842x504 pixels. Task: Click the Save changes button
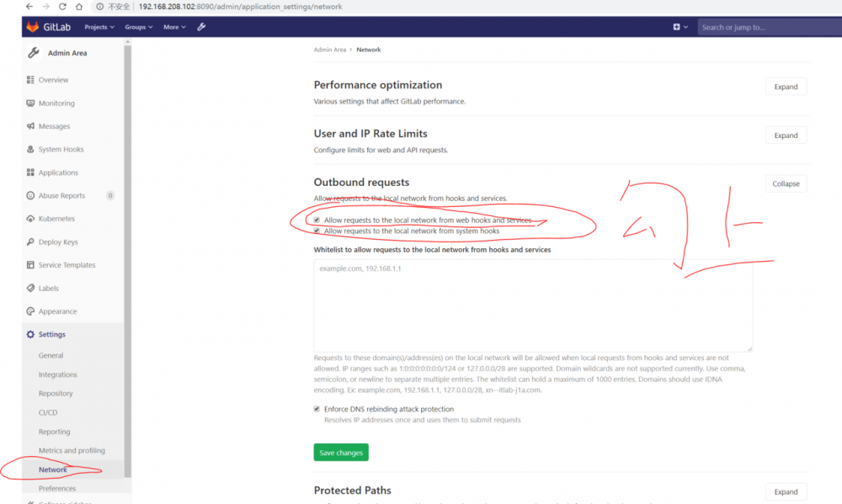coord(341,453)
